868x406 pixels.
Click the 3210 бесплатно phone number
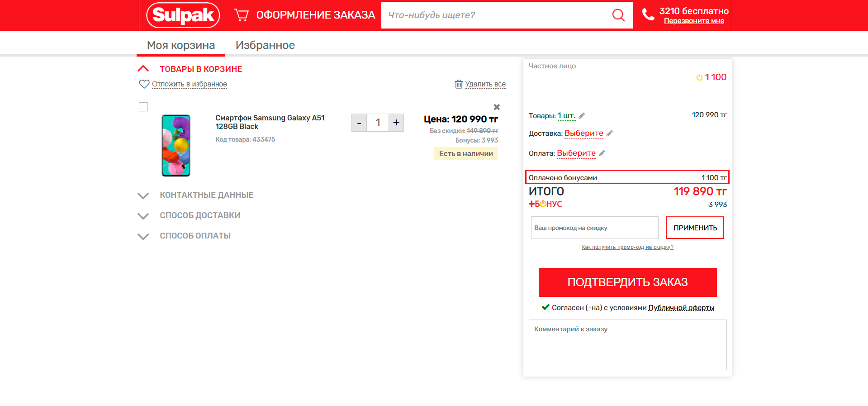(x=694, y=11)
